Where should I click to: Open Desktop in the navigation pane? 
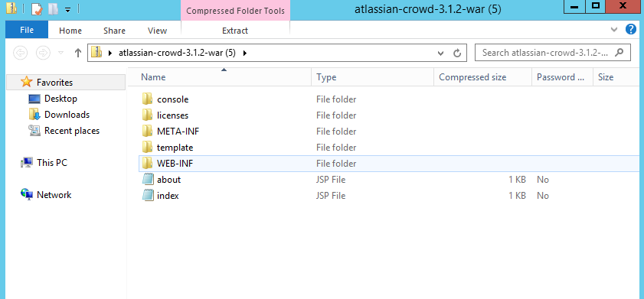[x=60, y=99]
